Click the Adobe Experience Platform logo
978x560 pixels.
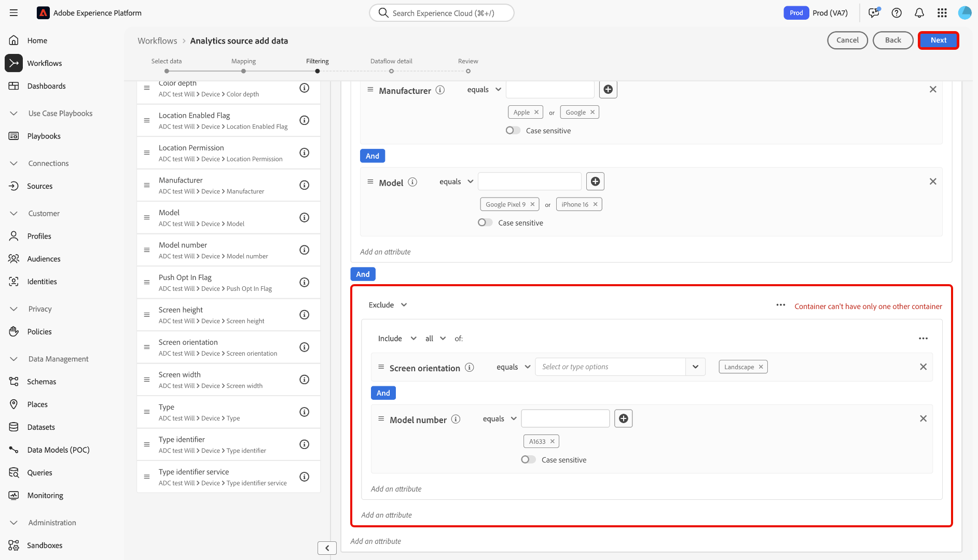pos(43,13)
